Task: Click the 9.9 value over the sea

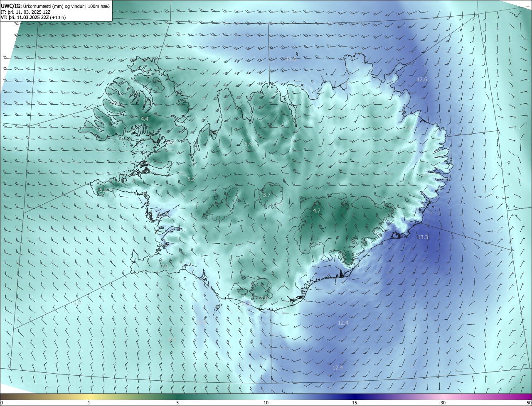Action: 77,303
